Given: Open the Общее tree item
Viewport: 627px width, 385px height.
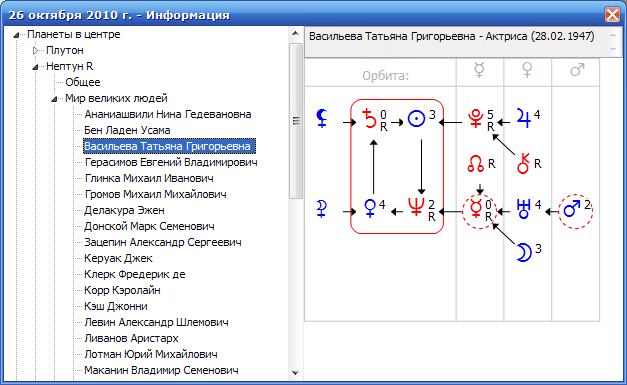Looking at the screenshot, I should 83,82.
